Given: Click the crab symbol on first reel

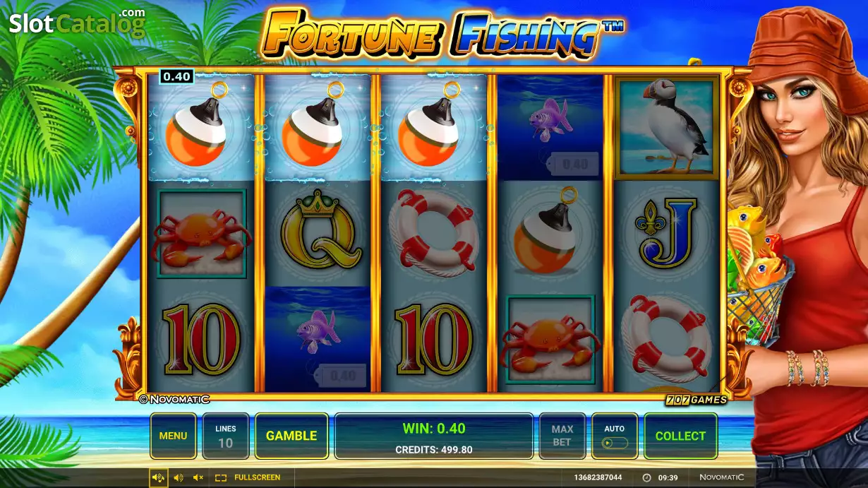Looking at the screenshot, I should click(201, 233).
